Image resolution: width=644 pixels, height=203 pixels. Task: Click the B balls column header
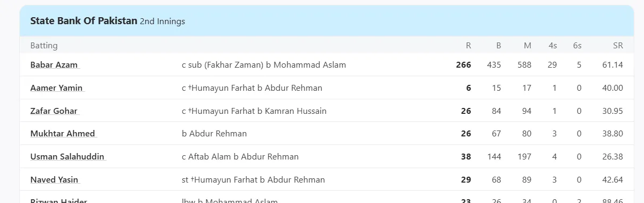[x=498, y=46]
